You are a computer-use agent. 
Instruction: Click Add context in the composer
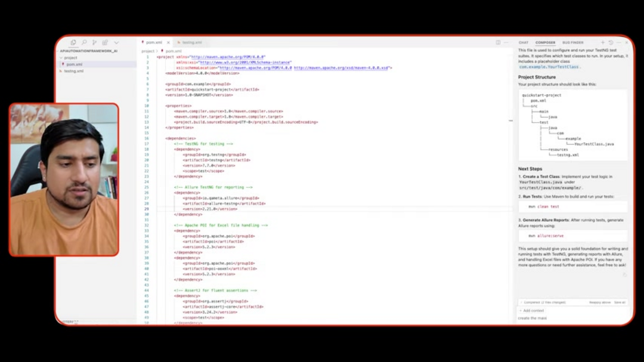(531, 310)
